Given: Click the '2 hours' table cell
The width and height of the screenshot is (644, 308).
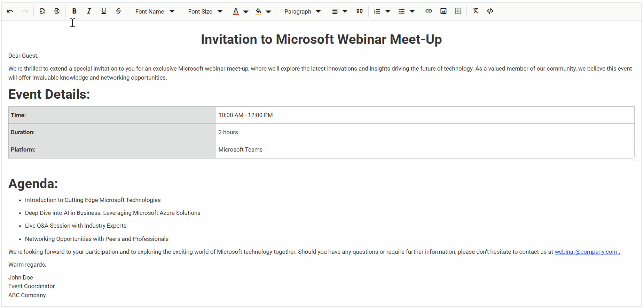Looking at the screenshot, I should tap(425, 132).
